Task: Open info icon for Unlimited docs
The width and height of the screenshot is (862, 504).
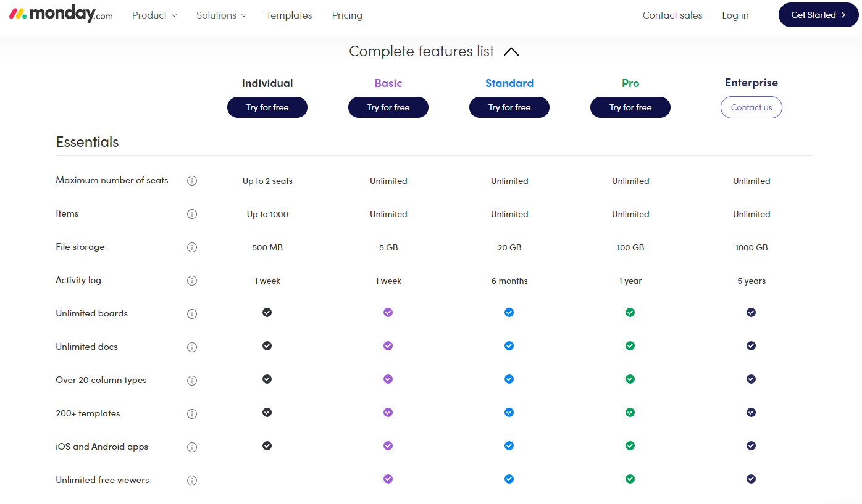Action: pos(192,347)
